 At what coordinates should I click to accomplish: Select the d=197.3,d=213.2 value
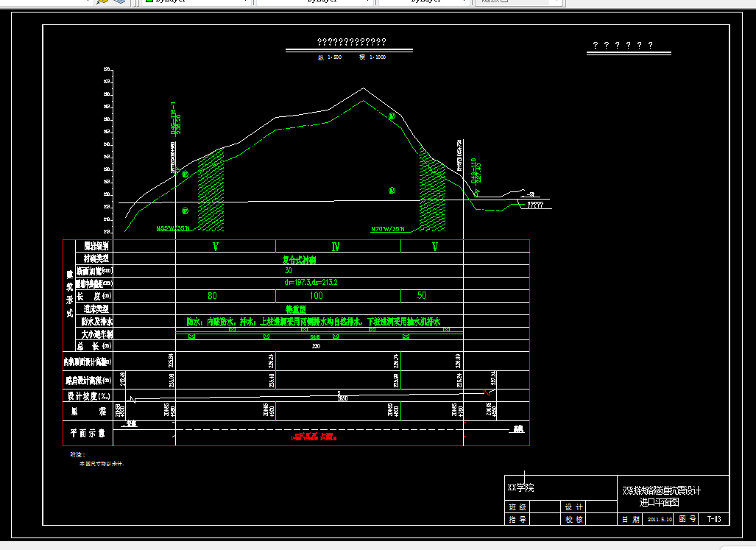click(x=311, y=283)
